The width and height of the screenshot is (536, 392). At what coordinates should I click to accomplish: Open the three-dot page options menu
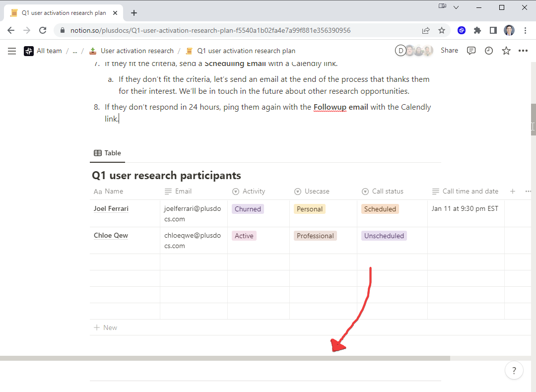click(523, 51)
